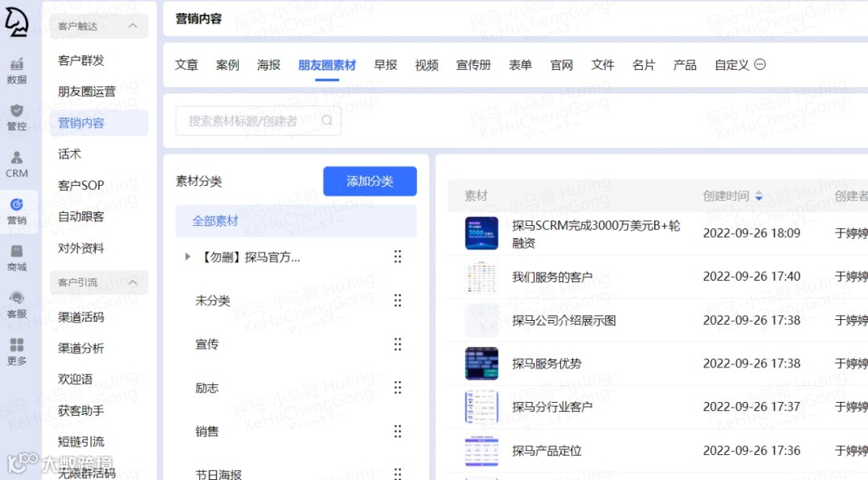Click drag handle dots for 励志
The width and height of the screenshot is (868, 480).
[398, 388]
